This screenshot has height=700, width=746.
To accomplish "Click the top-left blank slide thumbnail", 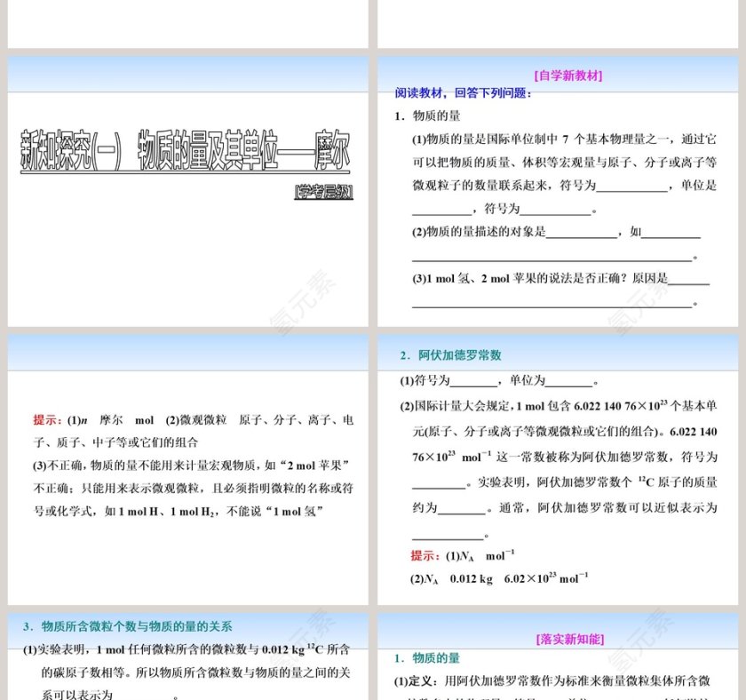I will pyautogui.click(x=186, y=22).
